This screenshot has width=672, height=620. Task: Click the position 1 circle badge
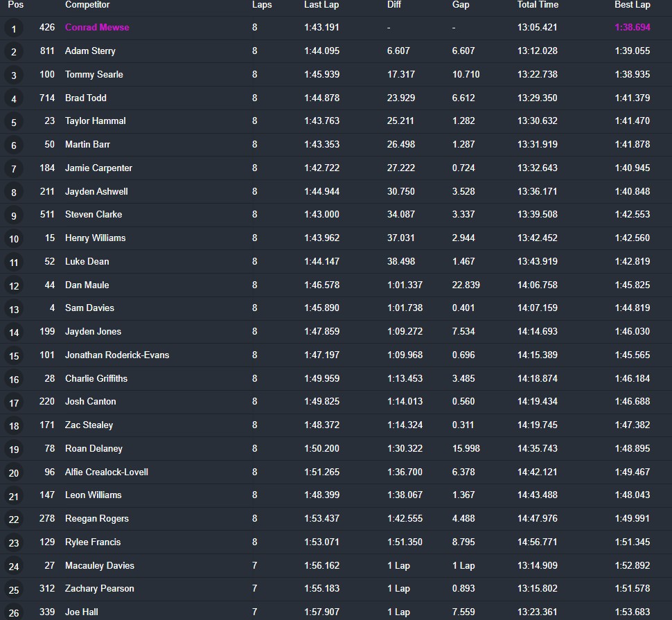tap(14, 28)
